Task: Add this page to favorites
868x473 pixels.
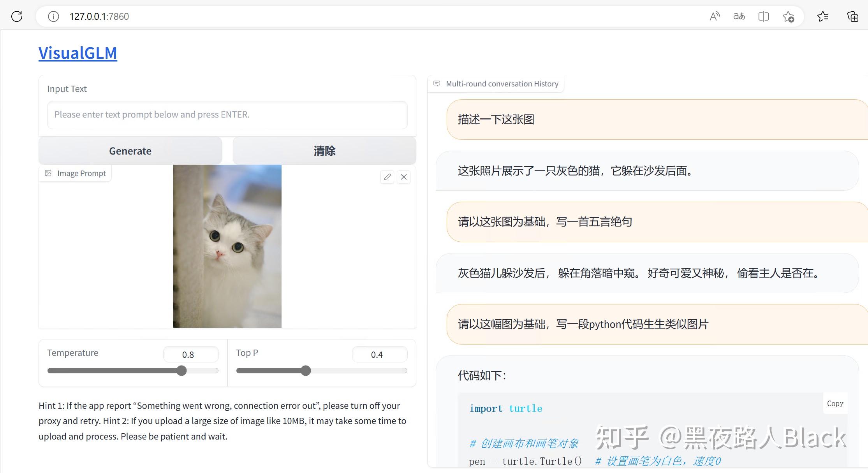Action: tap(788, 16)
